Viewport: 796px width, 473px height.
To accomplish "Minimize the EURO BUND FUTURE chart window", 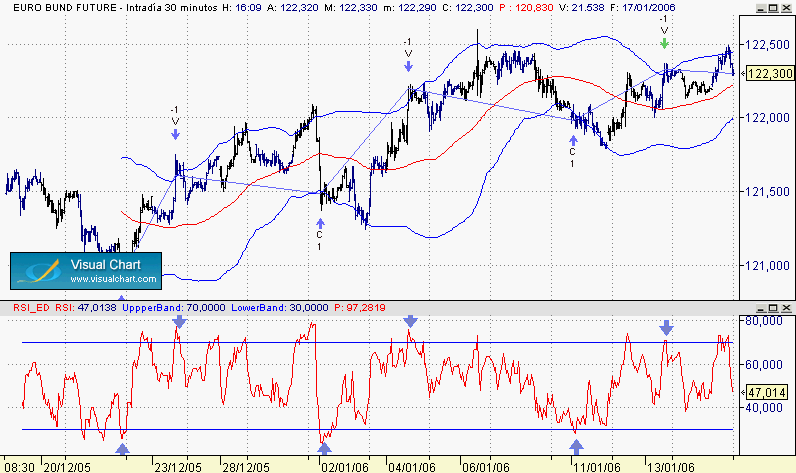I will [x=760, y=8].
